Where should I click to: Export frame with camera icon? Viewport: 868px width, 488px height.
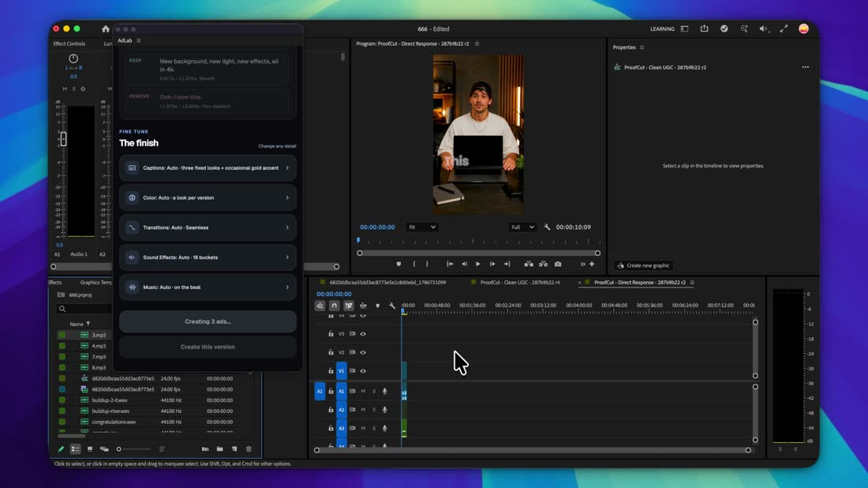tap(558, 265)
